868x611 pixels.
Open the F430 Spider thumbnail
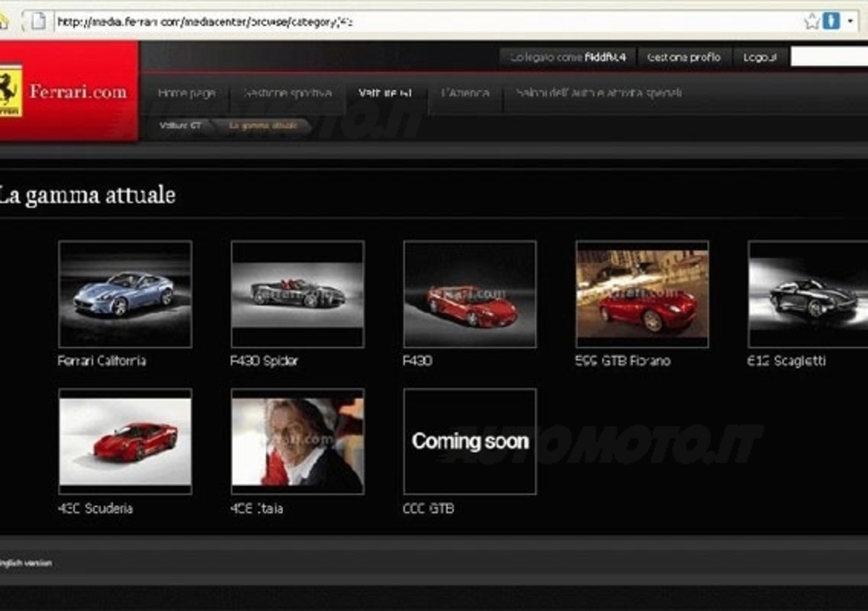click(298, 294)
